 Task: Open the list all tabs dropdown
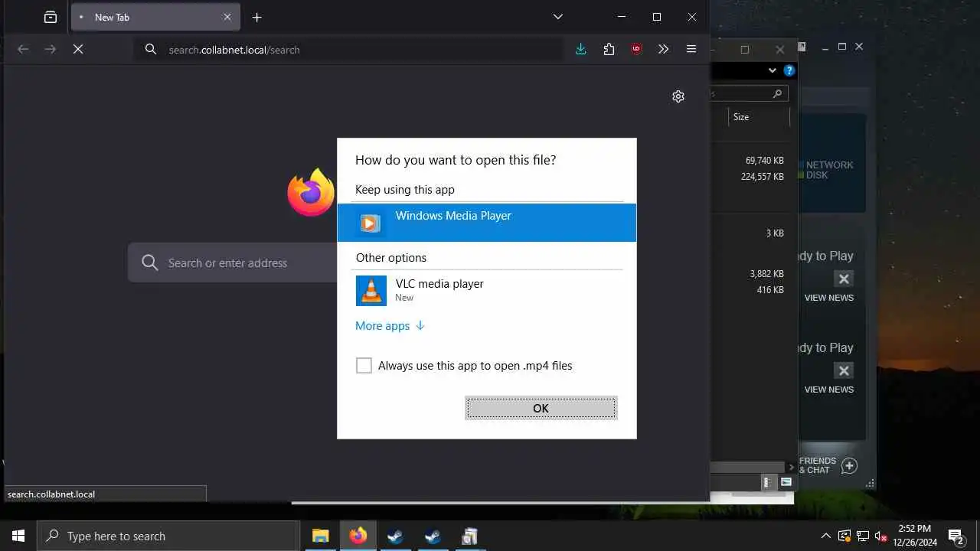[x=558, y=17]
